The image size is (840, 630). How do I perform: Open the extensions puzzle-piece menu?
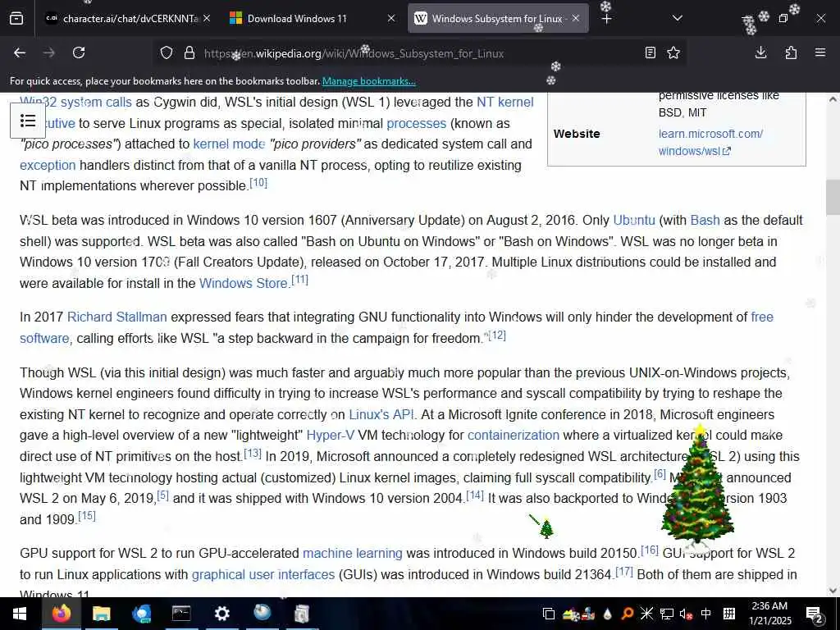791,52
